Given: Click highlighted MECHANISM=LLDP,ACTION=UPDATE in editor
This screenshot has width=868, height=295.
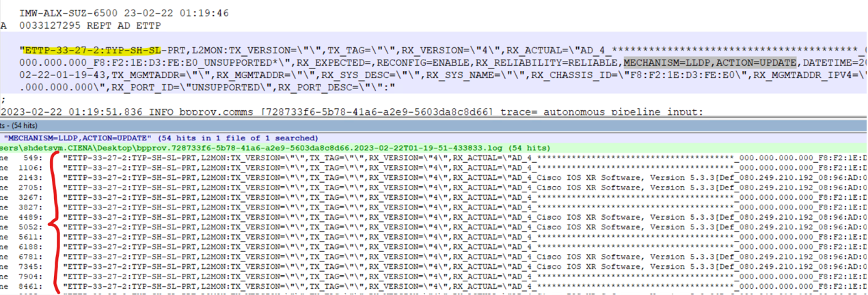Looking at the screenshot, I should point(709,63).
